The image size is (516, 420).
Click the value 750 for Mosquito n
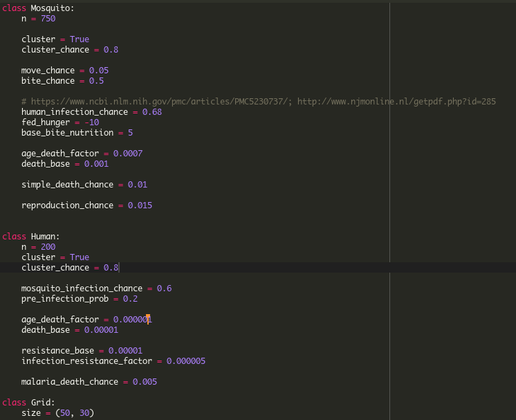pos(48,19)
